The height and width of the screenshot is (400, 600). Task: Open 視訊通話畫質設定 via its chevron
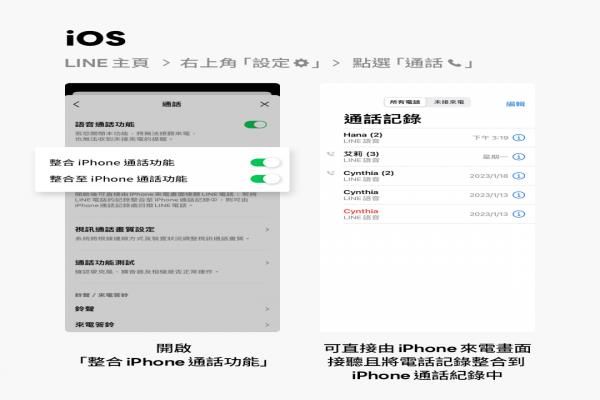[267, 230]
